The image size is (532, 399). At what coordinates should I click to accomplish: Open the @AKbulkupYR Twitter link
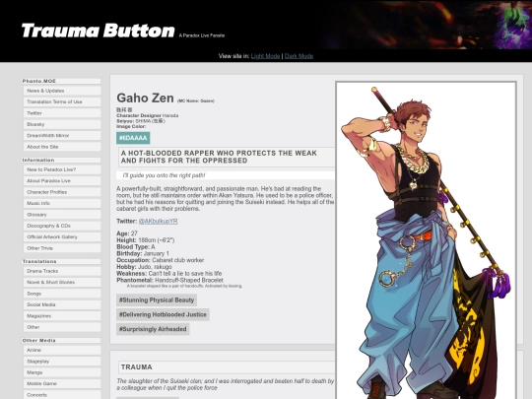pyautogui.click(x=158, y=222)
